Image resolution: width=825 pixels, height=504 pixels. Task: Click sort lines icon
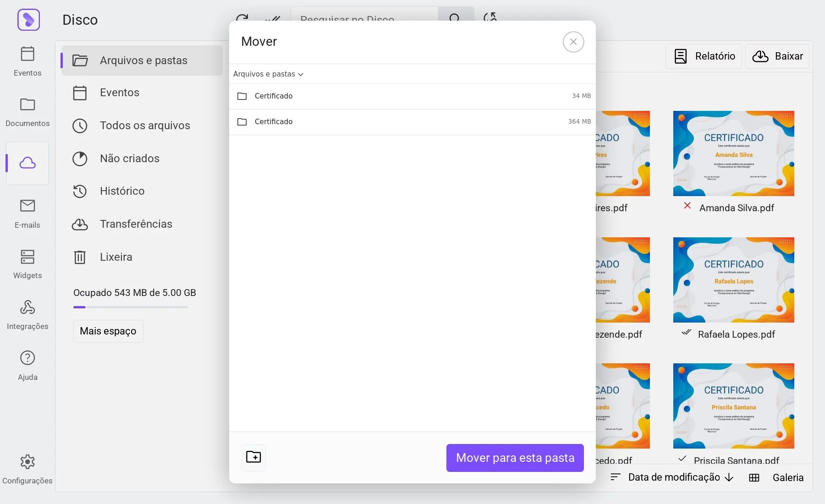click(616, 477)
